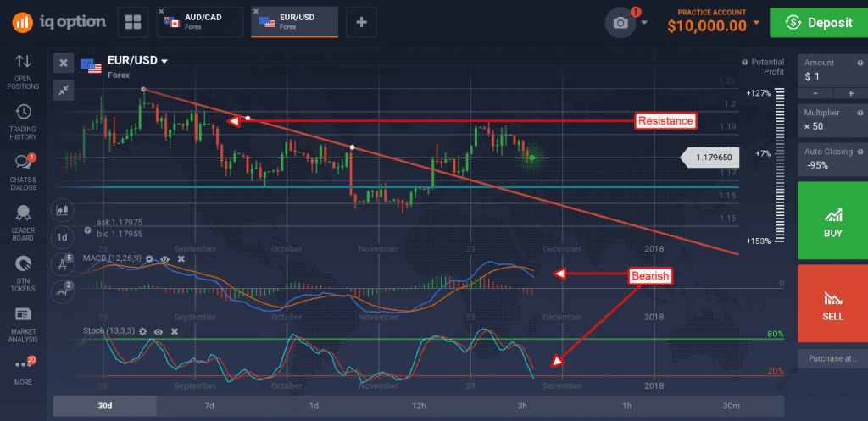Click the red SELL button

point(832,303)
